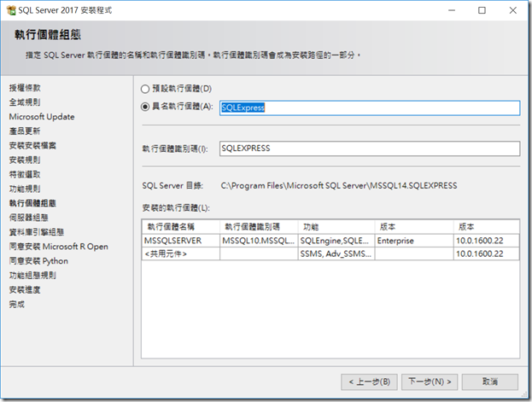Click the 完成 step in sidebar
Screen dimensions: 532x402
click(17, 305)
